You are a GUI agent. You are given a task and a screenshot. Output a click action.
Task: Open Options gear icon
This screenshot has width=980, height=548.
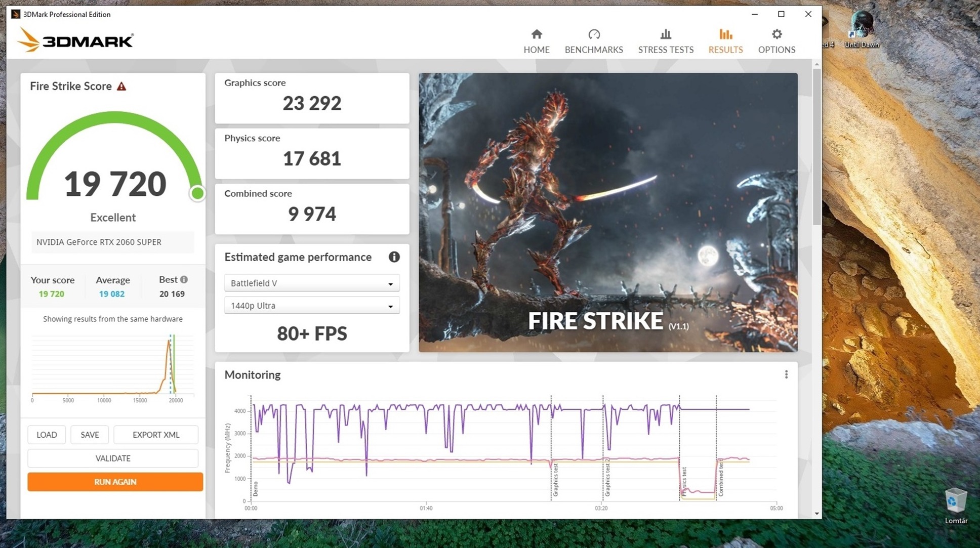pos(777,34)
